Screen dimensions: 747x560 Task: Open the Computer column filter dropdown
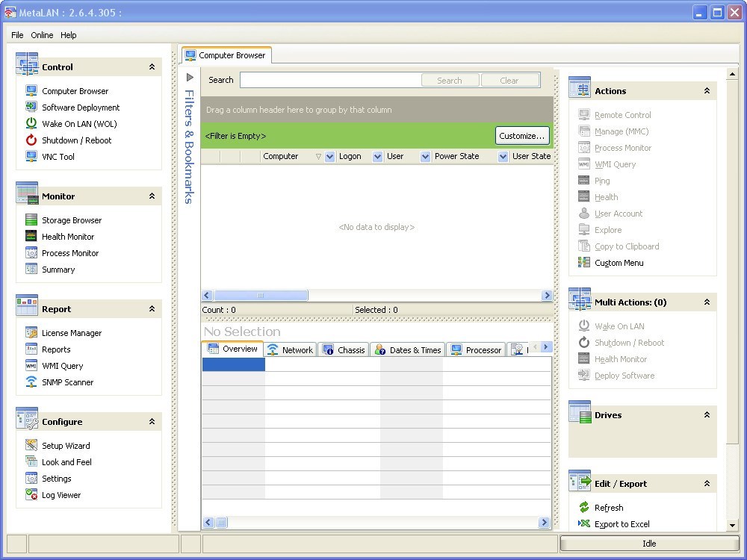[329, 156]
